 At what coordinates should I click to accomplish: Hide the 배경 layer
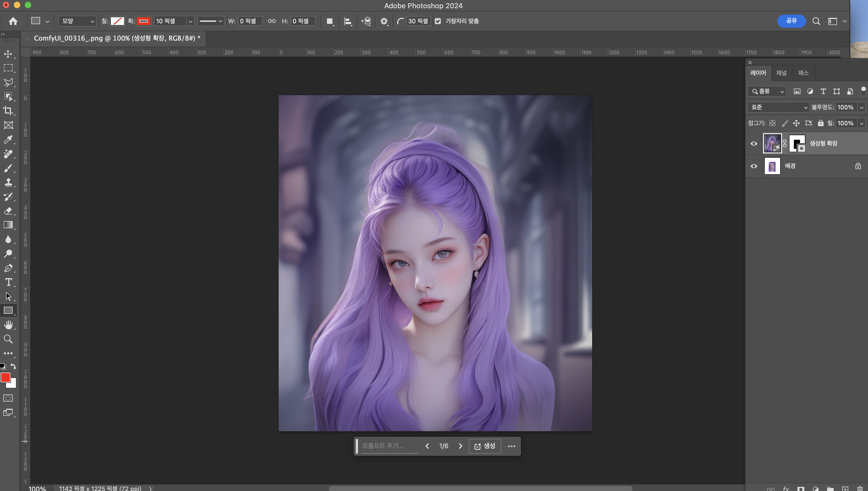point(754,166)
